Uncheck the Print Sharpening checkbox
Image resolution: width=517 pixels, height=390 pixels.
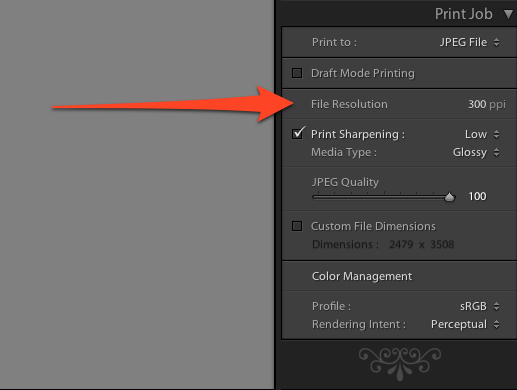click(297, 134)
